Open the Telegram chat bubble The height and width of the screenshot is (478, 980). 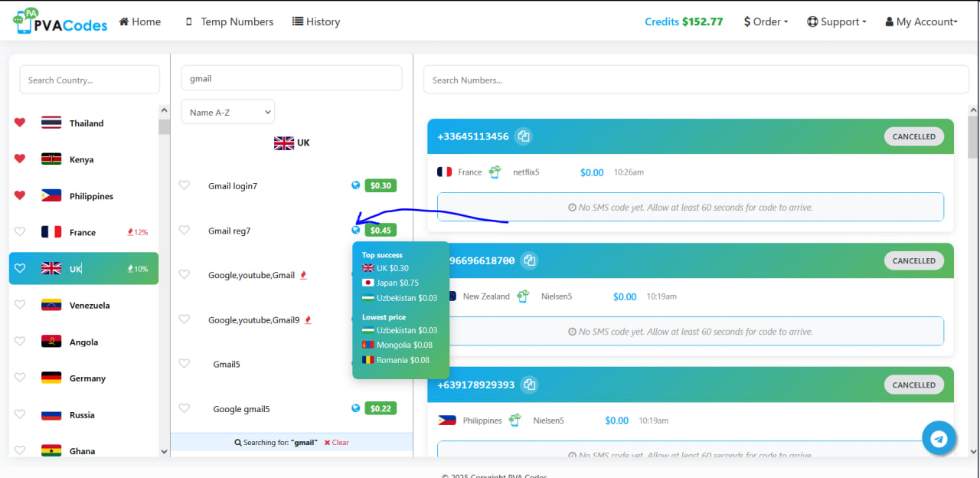click(939, 439)
